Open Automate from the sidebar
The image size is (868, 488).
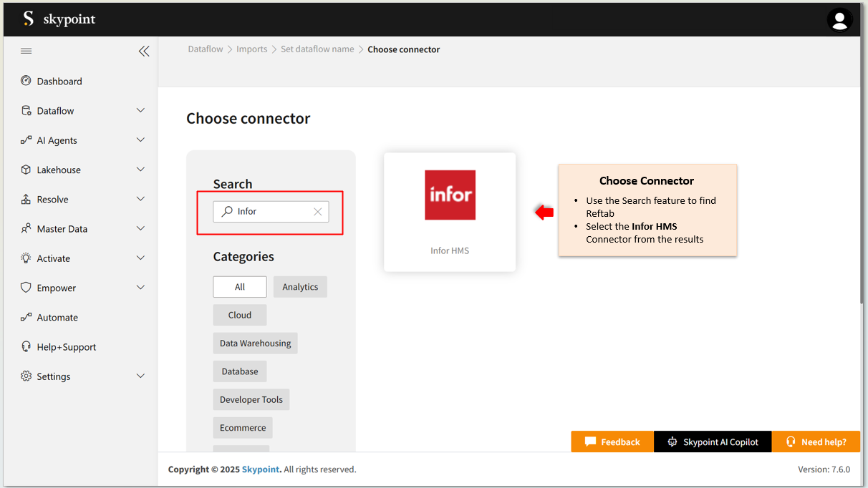[x=57, y=318]
